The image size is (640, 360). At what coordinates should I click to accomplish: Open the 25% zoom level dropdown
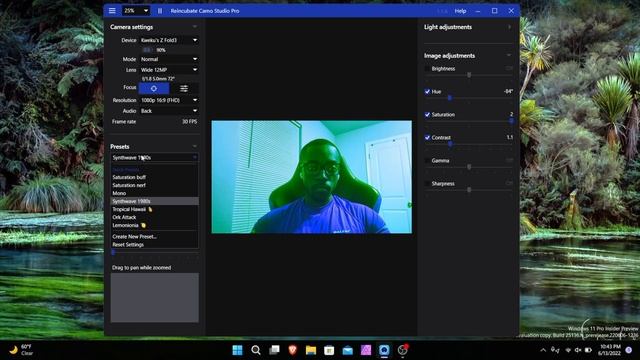pyautogui.click(x=136, y=11)
